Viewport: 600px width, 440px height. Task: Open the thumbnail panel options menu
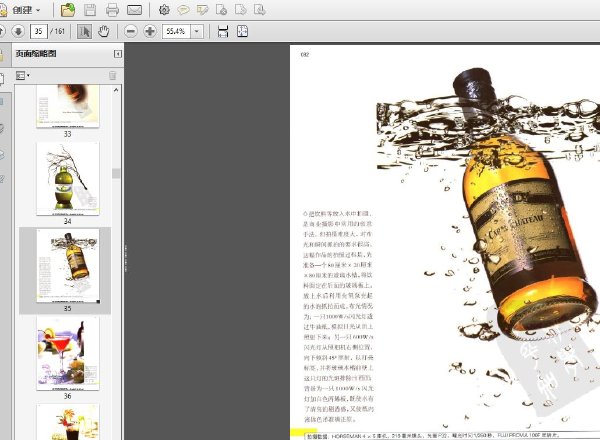coord(23,75)
